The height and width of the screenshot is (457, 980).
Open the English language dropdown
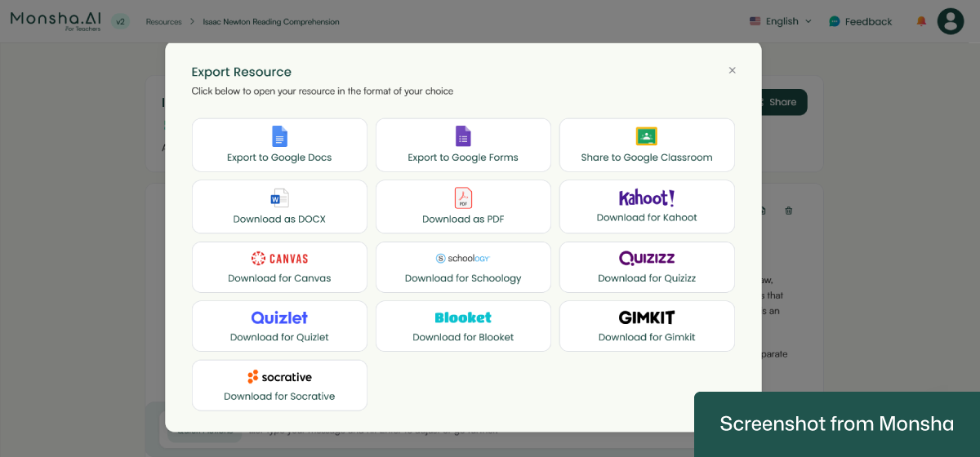tap(781, 21)
